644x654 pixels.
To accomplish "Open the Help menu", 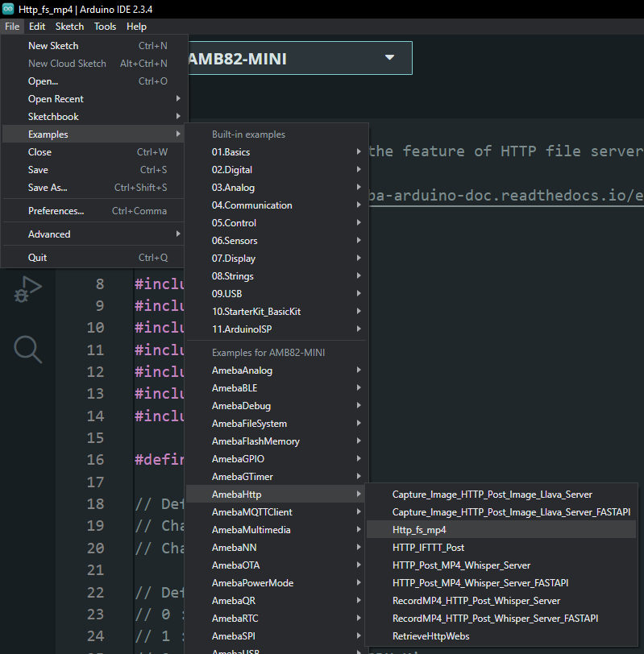I will pos(136,27).
